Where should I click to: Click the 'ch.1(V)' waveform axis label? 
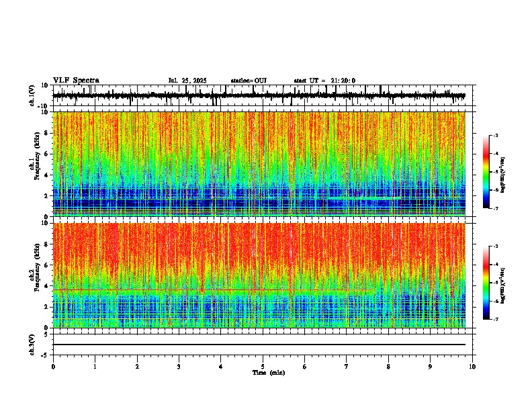click(x=32, y=95)
